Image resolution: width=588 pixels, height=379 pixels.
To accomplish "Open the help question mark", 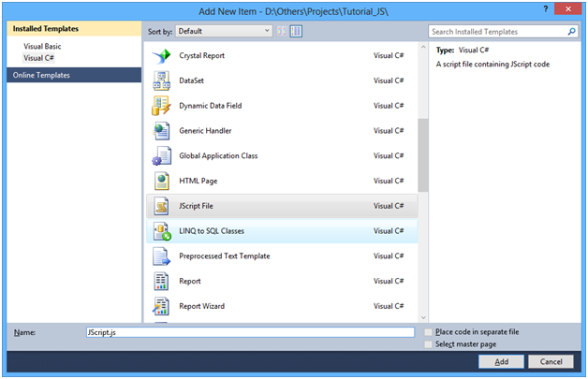I will pos(546,8).
